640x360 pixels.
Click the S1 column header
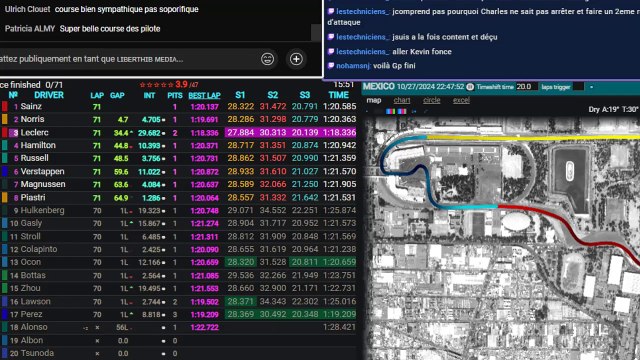point(240,95)
